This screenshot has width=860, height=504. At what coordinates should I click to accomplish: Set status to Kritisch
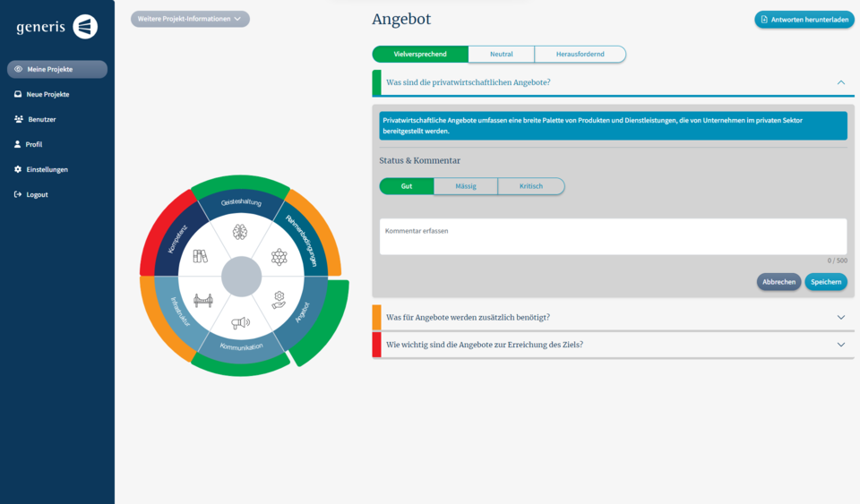point(531,186)
